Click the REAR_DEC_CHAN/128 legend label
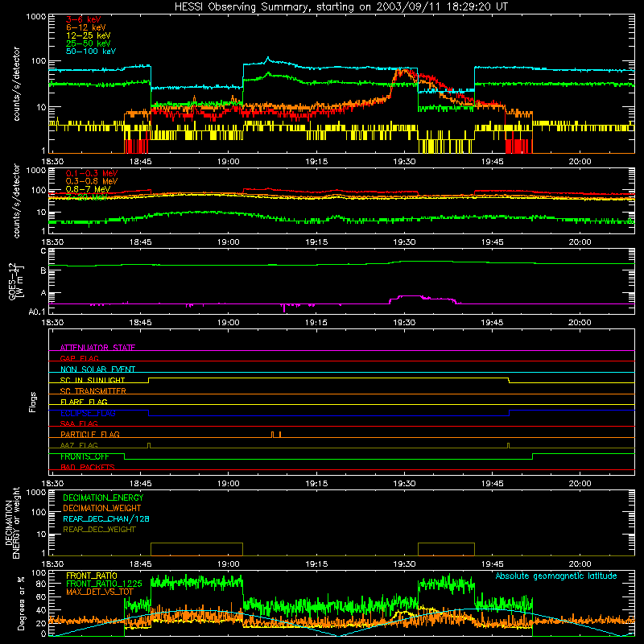The height and width of the screenshot is (644, 644). click(106, 518)
